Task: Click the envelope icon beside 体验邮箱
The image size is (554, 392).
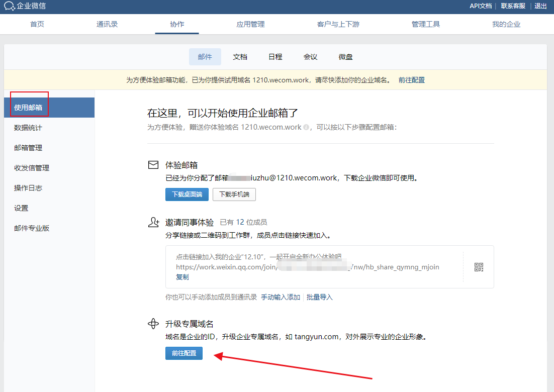Action: click(x=153, y=165)
